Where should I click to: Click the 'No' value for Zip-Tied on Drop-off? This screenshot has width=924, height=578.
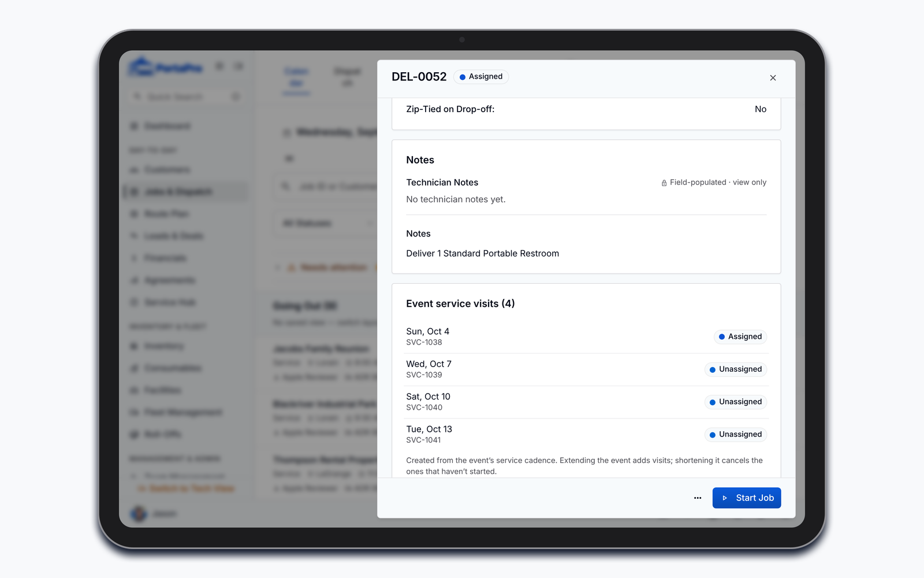pos(761,109)
